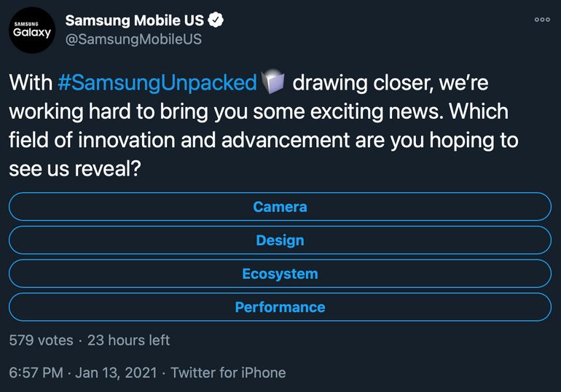Screen dimensions: 561x392
Task: Click the 579 votes count
Action: tap(41, 340)
